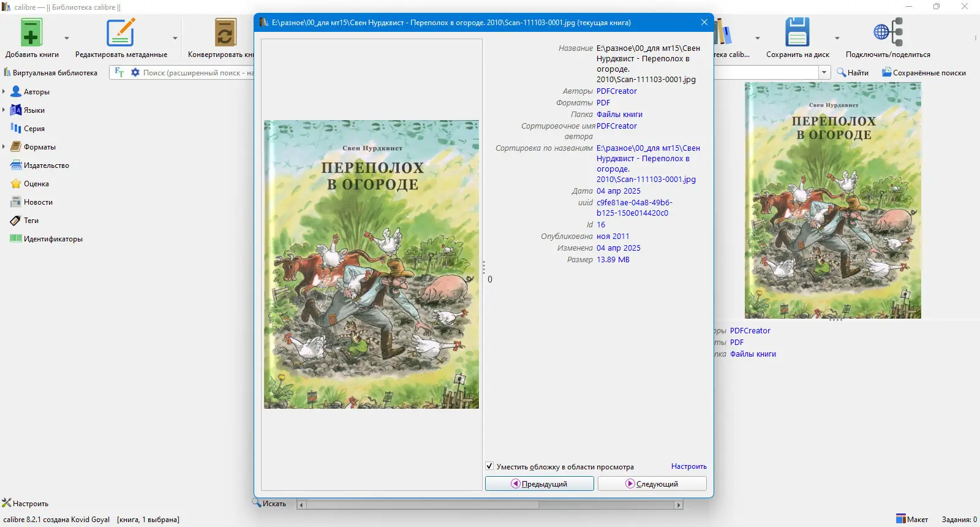Click the full-text search FT icon

coord(119,72)
